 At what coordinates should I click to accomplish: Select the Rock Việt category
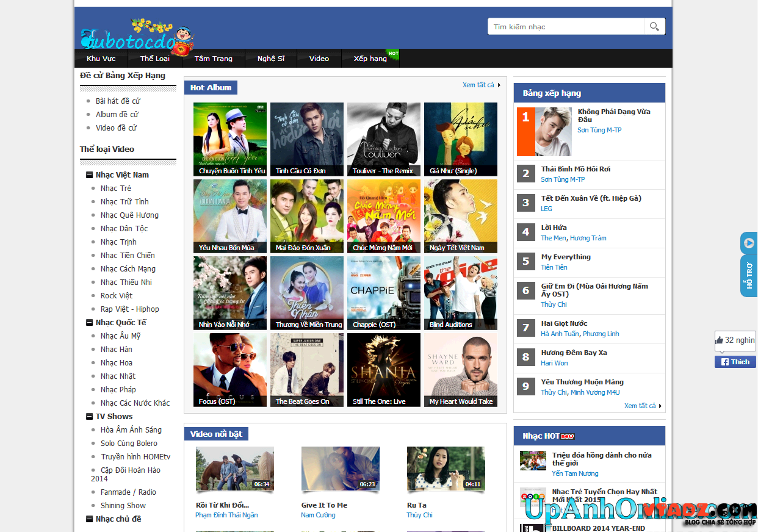[x=117, y=296]
